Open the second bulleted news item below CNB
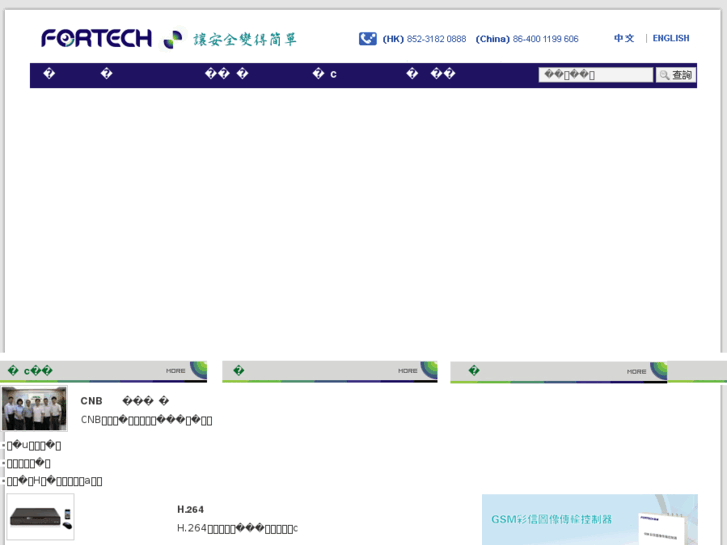This screenshot has height=545, width=727. 28,463
